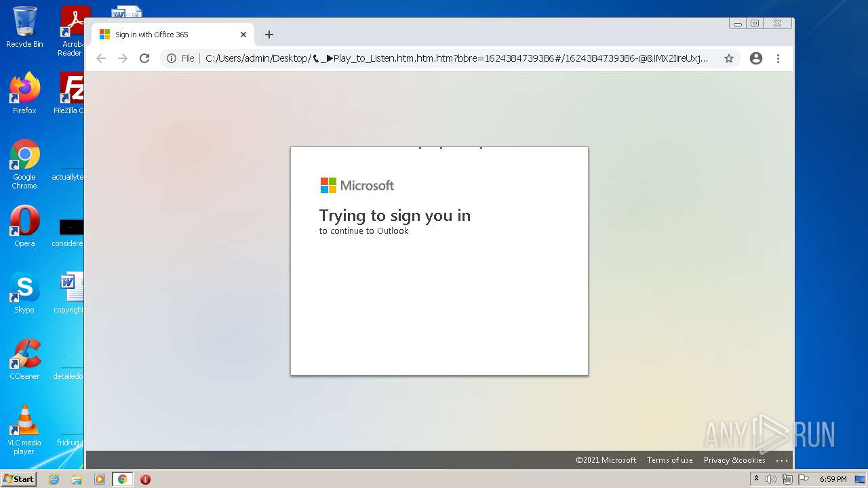Image resolution: width=868 pixels, height=488 pixels.
Task: Open the Chrome three-dot menu
Action: point(778,58)
